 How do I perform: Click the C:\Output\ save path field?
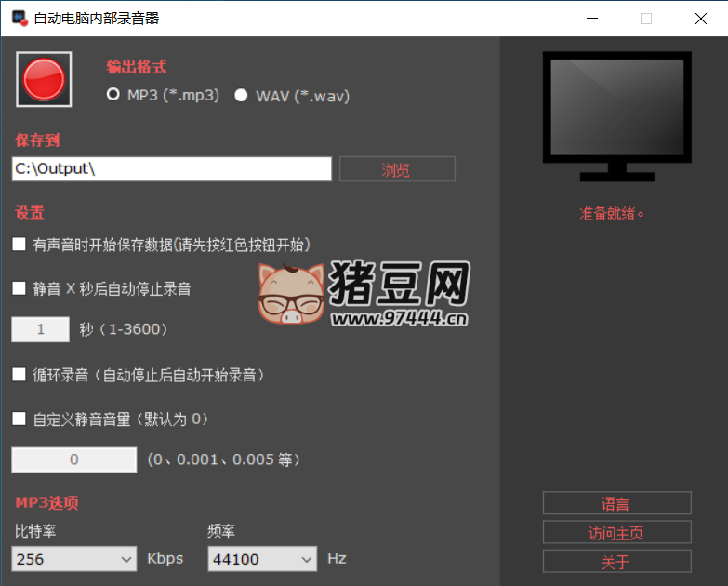(171, 169)
